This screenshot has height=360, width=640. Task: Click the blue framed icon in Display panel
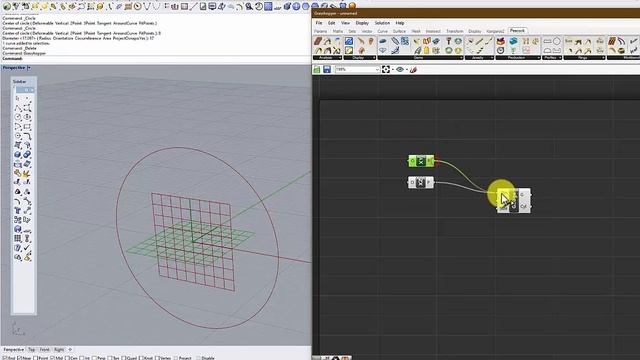349,41
